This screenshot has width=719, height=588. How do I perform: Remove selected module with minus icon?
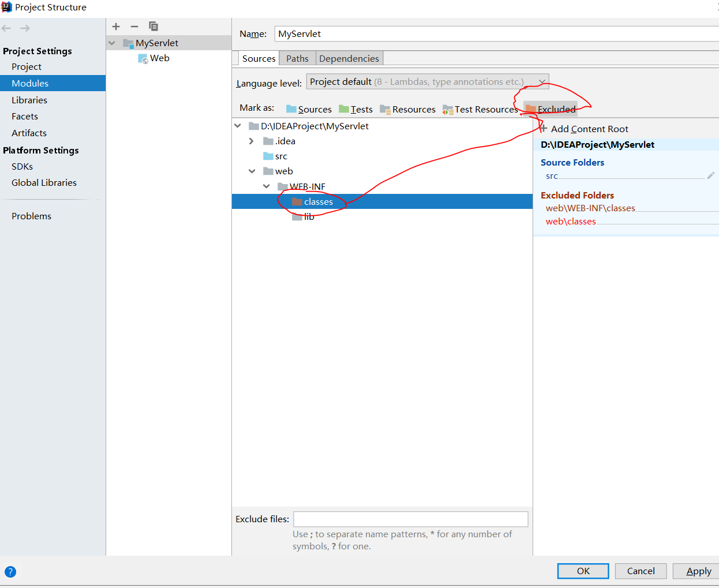134,27
